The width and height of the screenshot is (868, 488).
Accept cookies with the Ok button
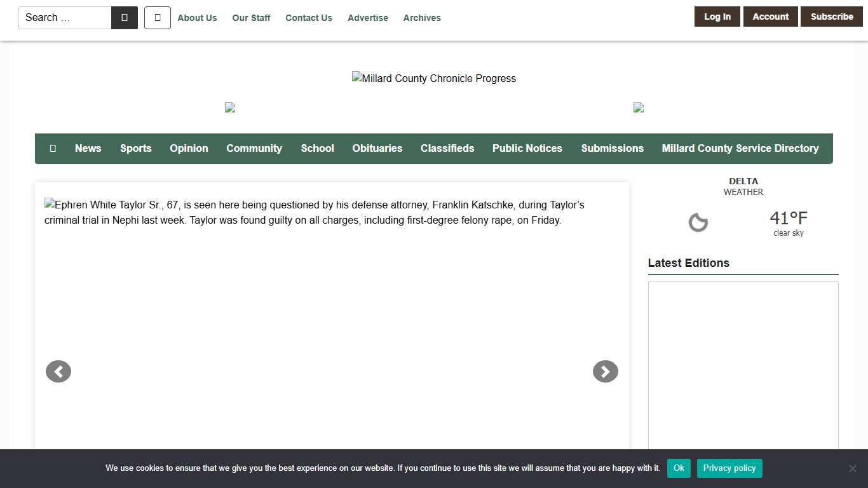[x=679, y=468]
